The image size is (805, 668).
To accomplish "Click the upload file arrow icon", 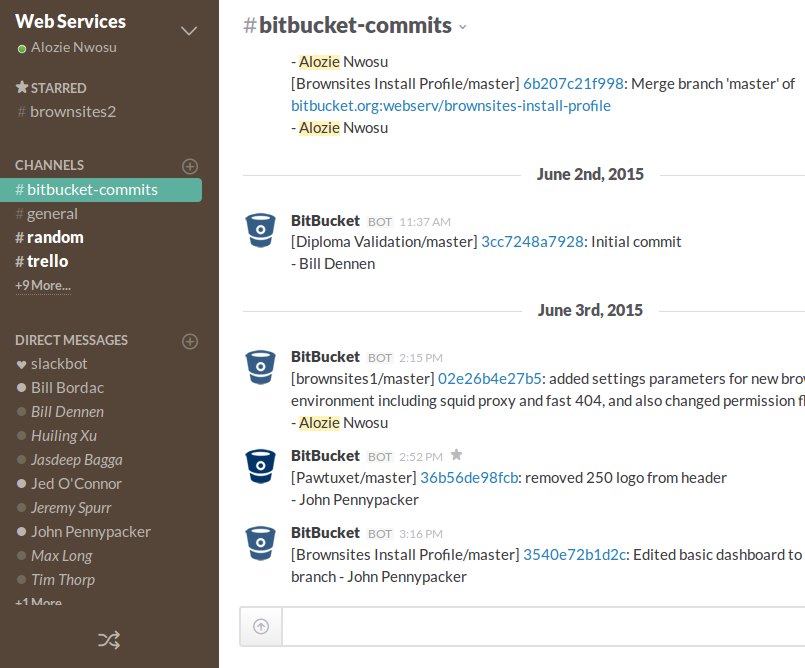I will [261, 626].
